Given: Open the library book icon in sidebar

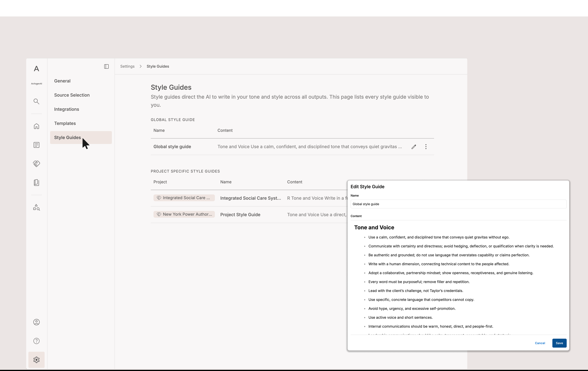Looking at the screenshot, I should 36,183.
